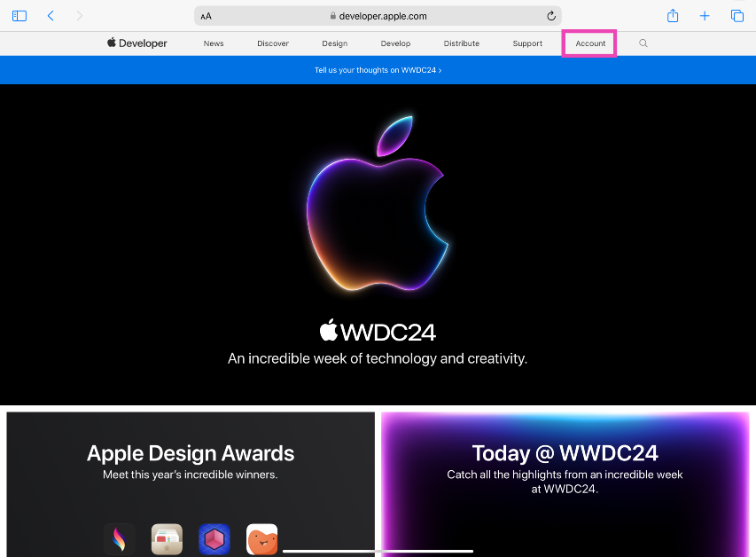This screenshot has width=756, height=557.
Task: Click the developer.apple.com address field
Action: click(x=378, y=16)
